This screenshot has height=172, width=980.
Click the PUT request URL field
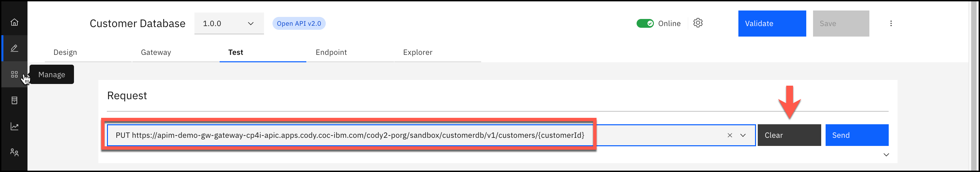click(x=349, y=135)
